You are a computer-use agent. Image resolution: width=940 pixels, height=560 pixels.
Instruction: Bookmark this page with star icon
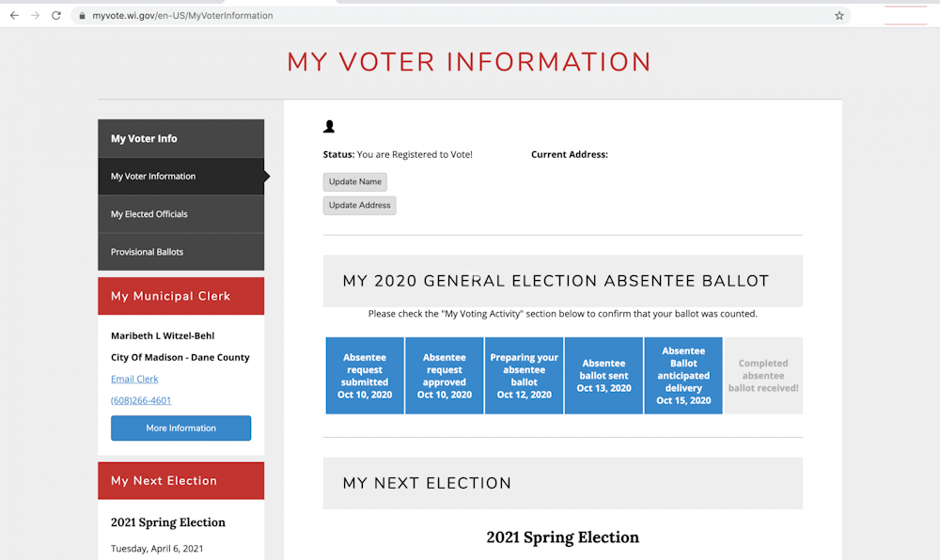839,16
